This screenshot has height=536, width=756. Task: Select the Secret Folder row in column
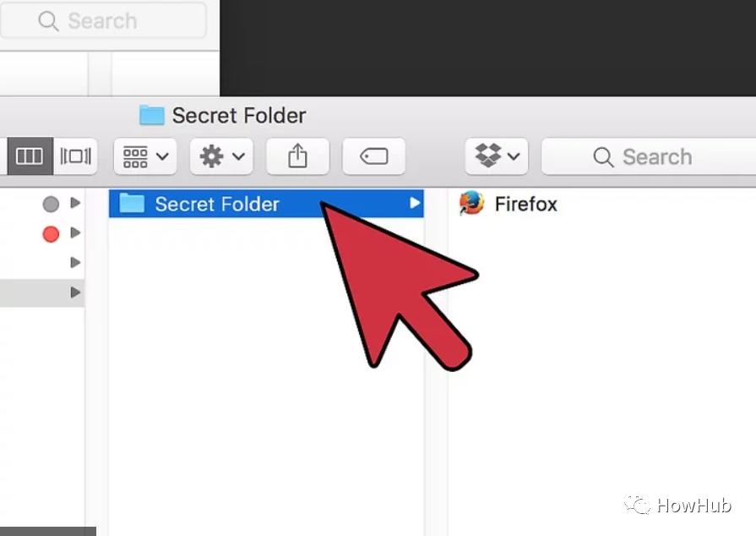(266, 204)
